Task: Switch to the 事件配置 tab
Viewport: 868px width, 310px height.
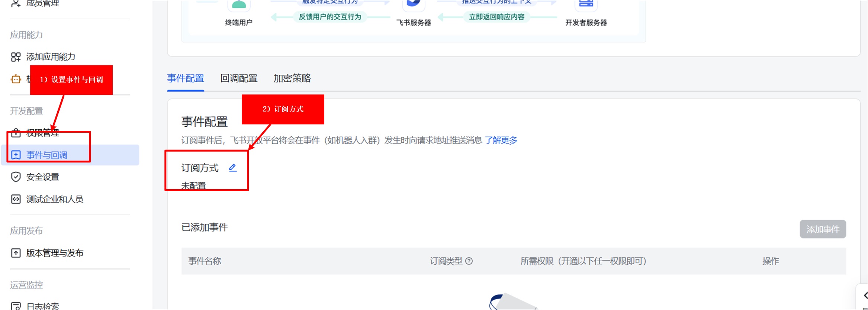Action: [x=186, y=78]
